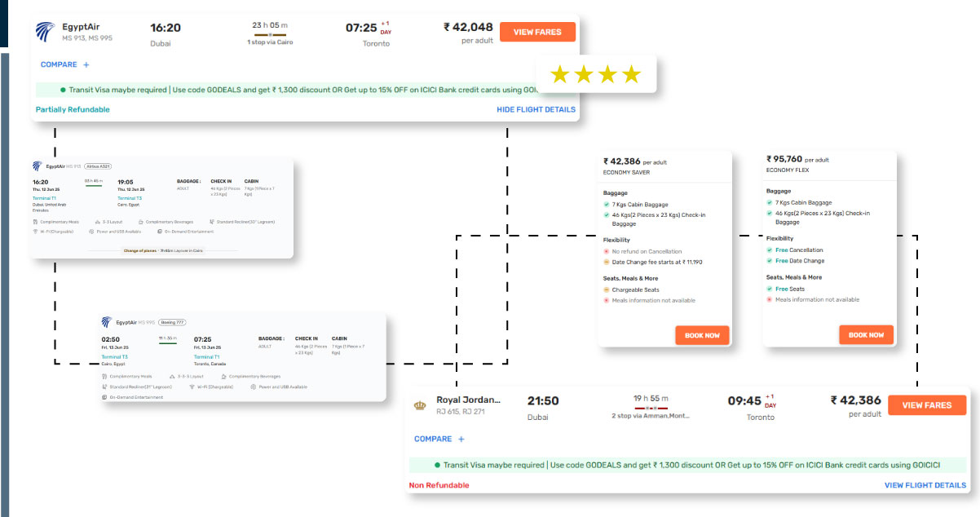980x517 pixels.
Task: Select the Complimentary Meals icon
Action: point(35,222)
